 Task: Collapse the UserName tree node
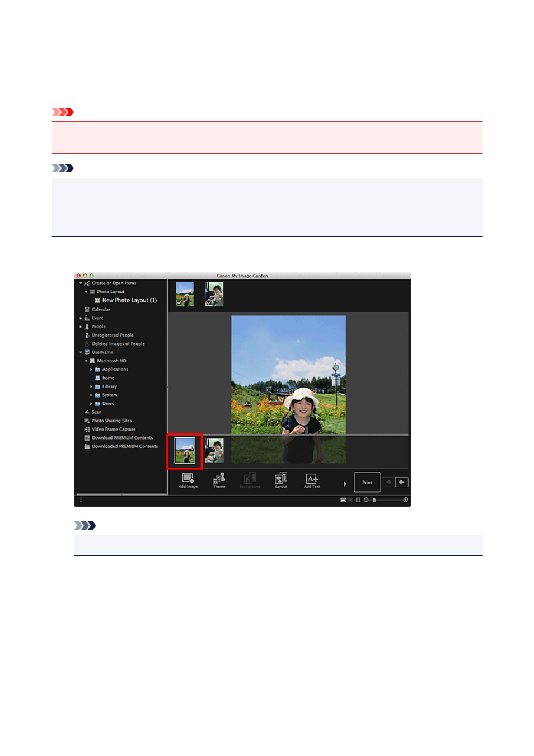coord(81,352)
